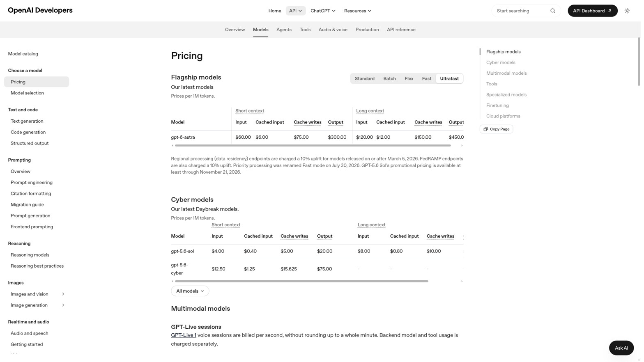Switch to the Agents tab
644x362 pixels.
(284, 30)
